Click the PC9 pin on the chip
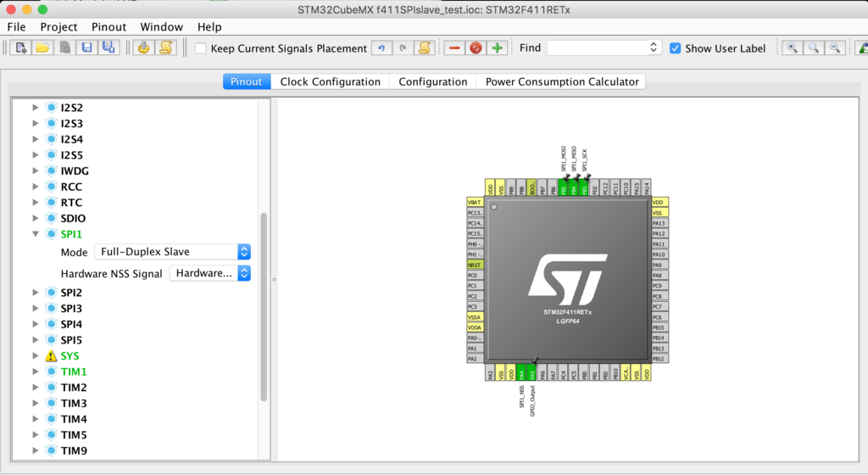Image resolution: width=868 pixels, height=475 pixels. coord(659,286)
